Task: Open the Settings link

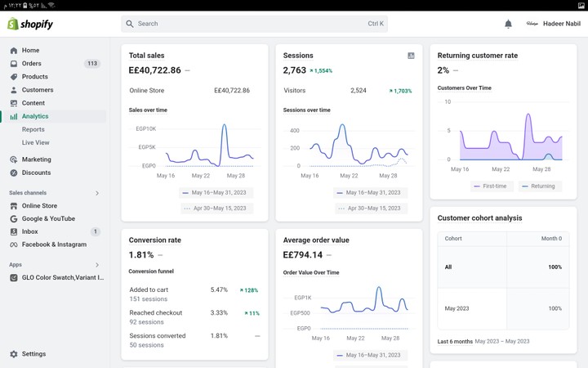Action: pyautogui.click(x=33, y=354)
